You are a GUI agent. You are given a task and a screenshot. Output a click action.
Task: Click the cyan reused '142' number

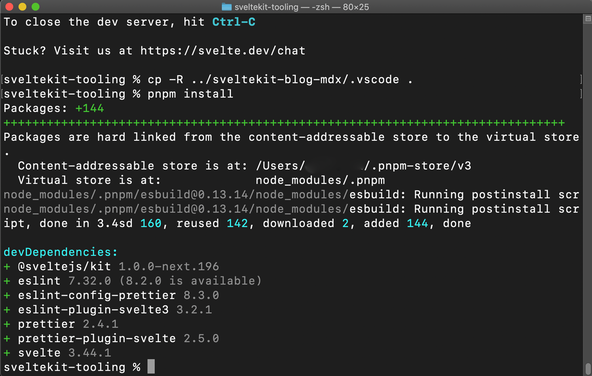pyautogui.click(x=237, y=223)
